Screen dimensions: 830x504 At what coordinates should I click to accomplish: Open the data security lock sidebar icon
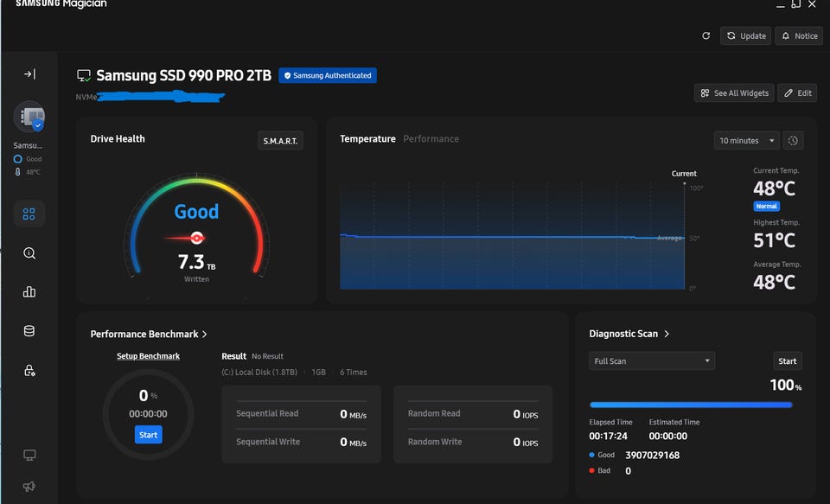point(29,370)
